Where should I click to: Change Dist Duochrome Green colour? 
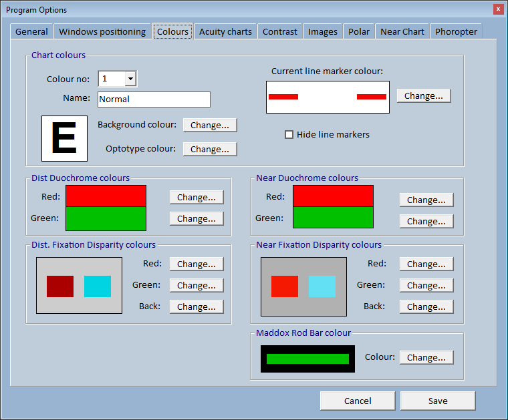point(197,219)
